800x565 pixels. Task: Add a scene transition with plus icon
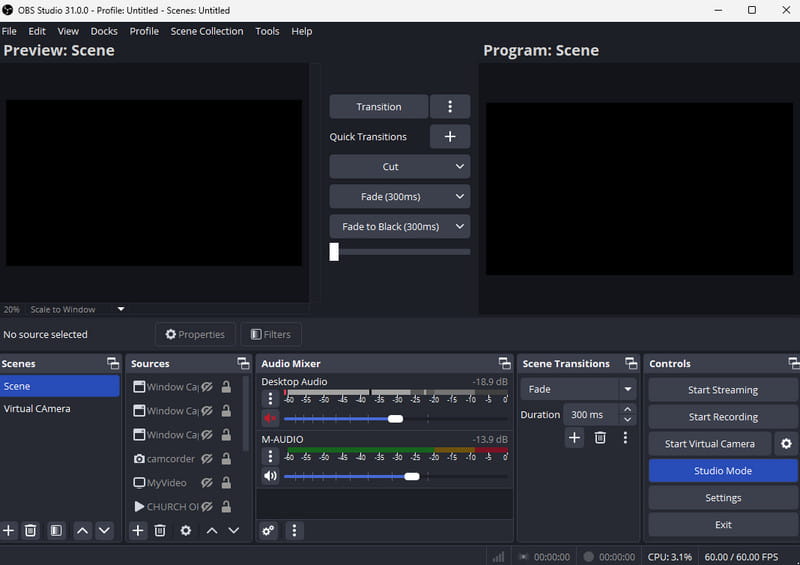pyautogui.click(x=574, y=437)
